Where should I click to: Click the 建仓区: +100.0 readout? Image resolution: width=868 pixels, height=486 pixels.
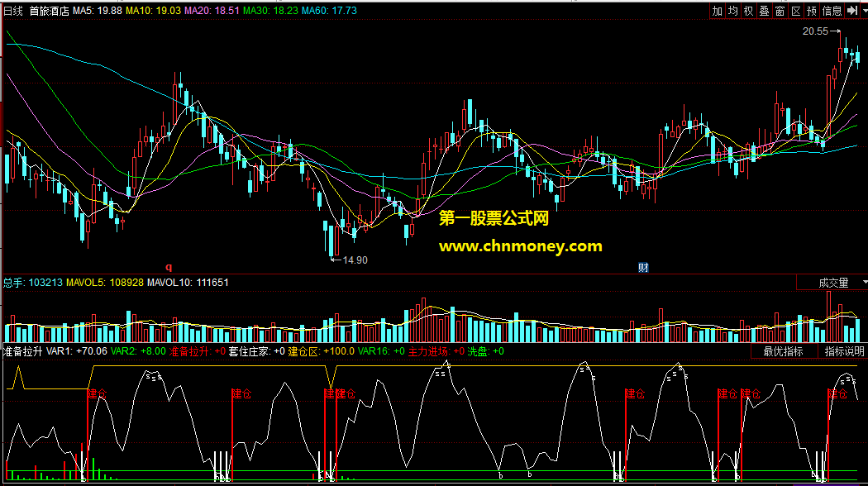coord(322,351)
